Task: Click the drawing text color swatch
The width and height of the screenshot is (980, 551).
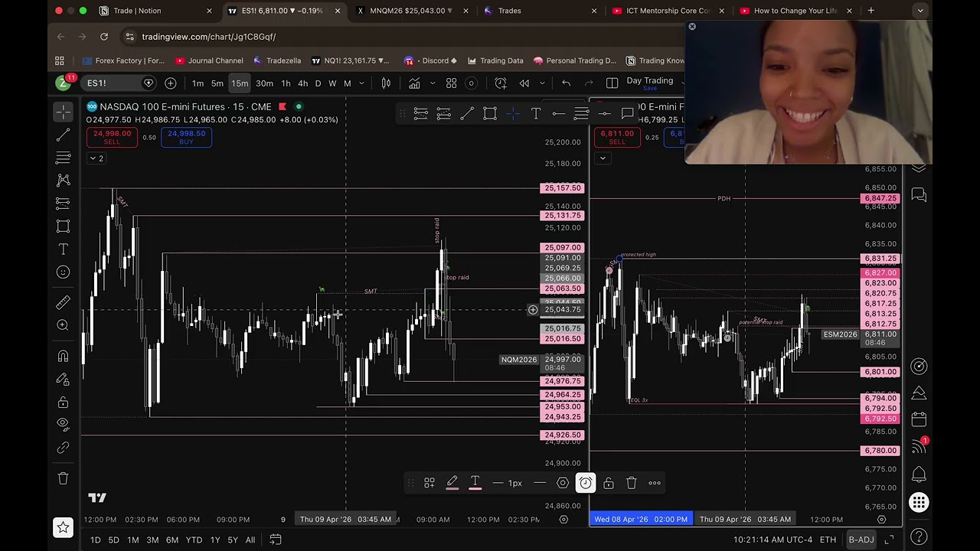Action: (x=475, y=483)
